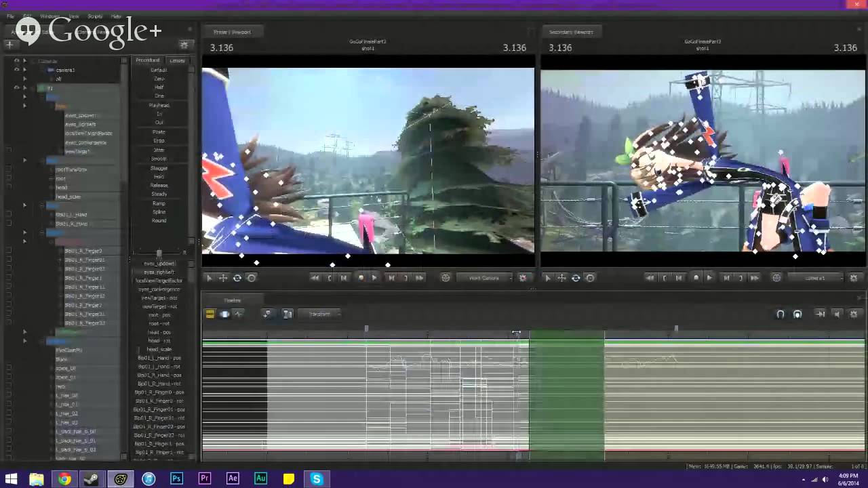Step to next frame in primary viewport
Screen dimensions: 868x488
(391, 278)
